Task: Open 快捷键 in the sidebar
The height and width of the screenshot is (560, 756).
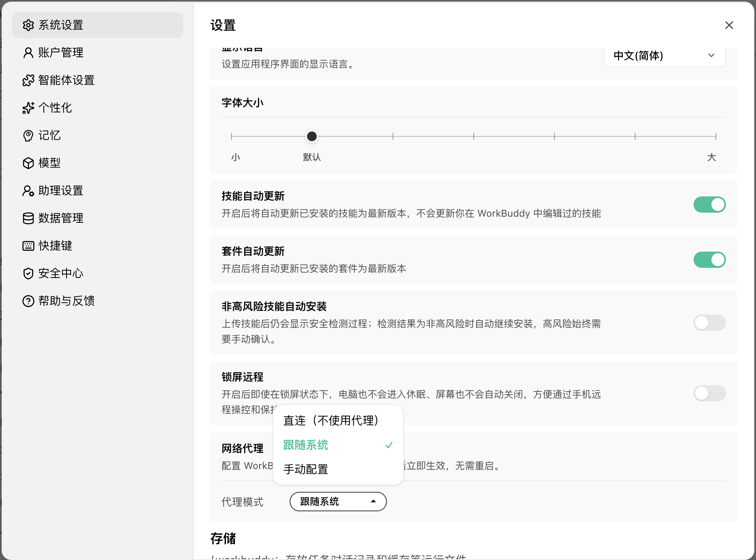Action: click(x=98, y=246)
